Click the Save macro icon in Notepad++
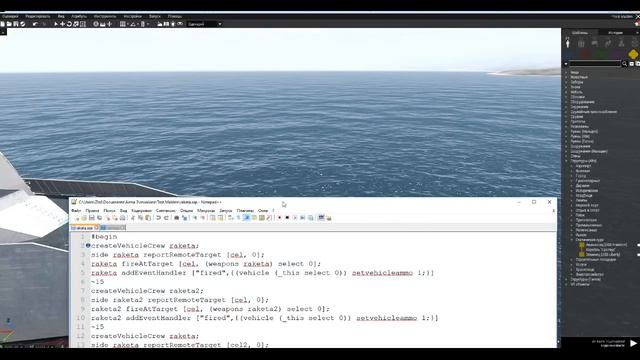The width and height of the screenshot is (640, 360). (310, 218)
